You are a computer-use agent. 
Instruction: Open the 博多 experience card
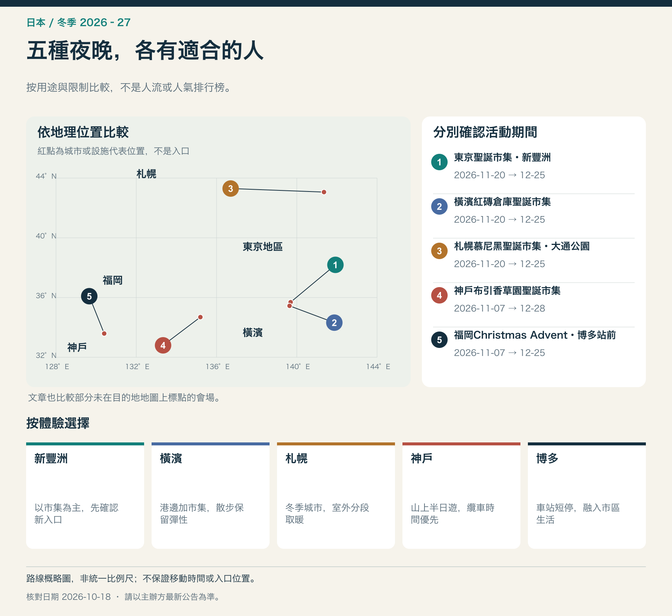(x=587, y=495)
